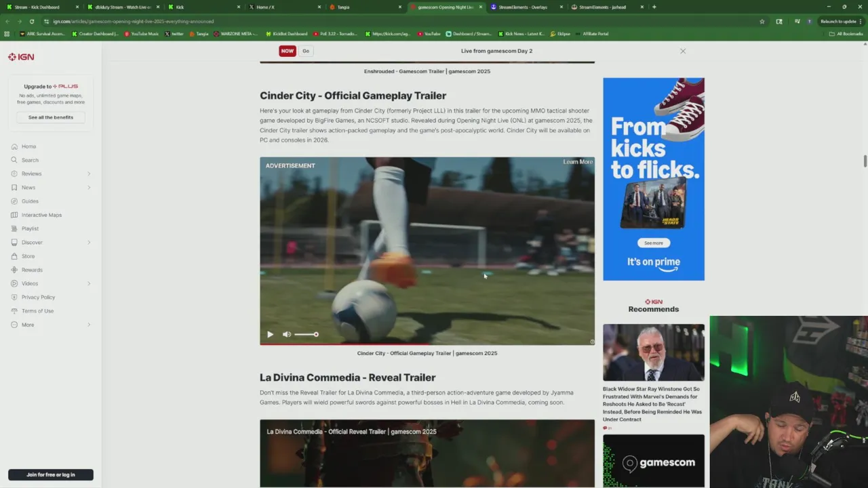
Task: Open the All Bookmarks folder
Action: (x=846, y=33)
